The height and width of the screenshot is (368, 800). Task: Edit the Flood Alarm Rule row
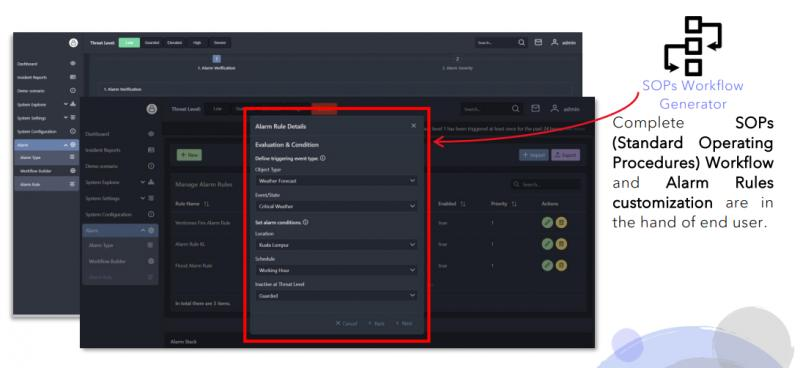pos(547,265)
